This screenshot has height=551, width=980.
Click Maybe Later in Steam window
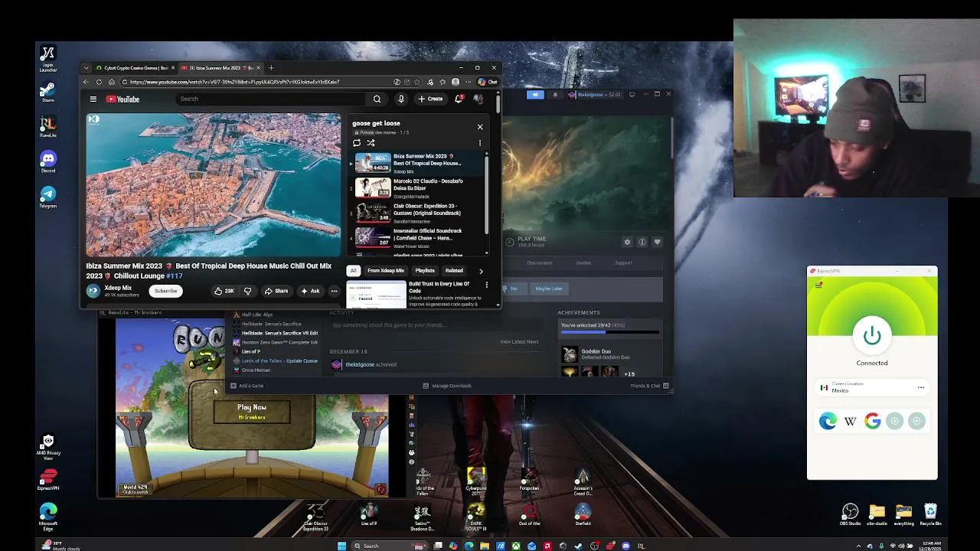click(x=549, y=289)
